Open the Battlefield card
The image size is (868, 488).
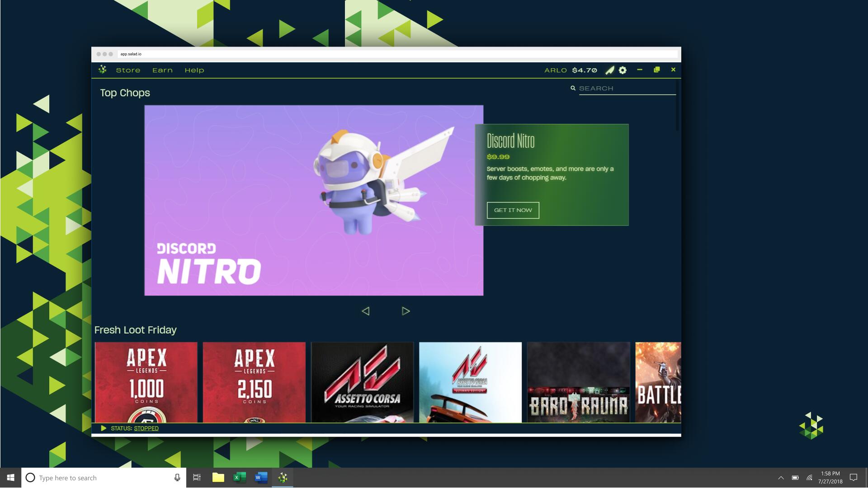(x=658, y=382)
